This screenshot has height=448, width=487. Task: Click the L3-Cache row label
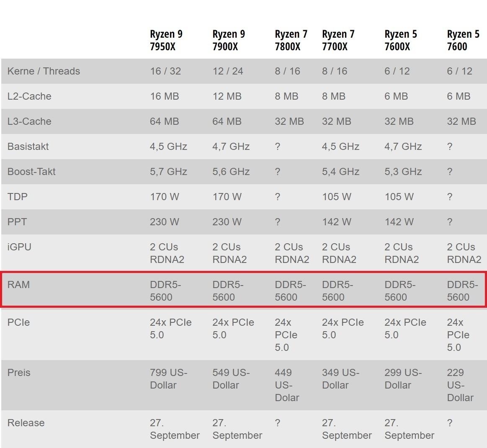point(29,121)
